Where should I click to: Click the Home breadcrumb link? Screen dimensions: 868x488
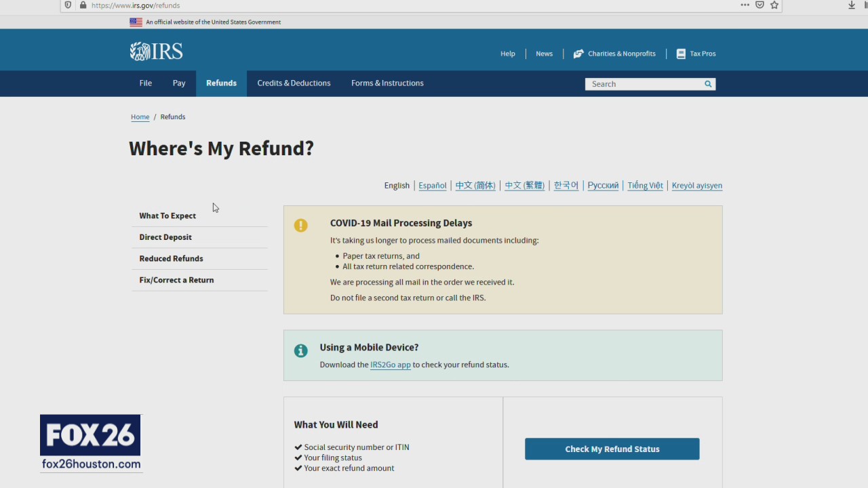pos(140,117)
